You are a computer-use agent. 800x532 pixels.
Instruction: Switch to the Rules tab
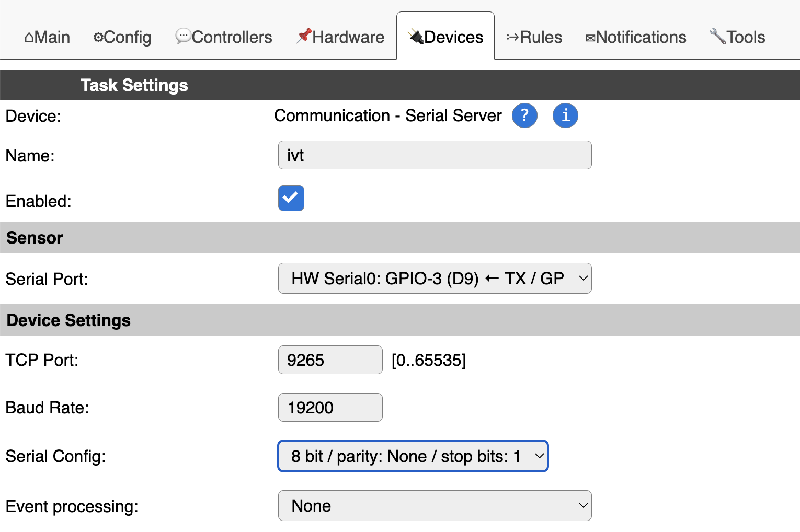click(534, 37)
